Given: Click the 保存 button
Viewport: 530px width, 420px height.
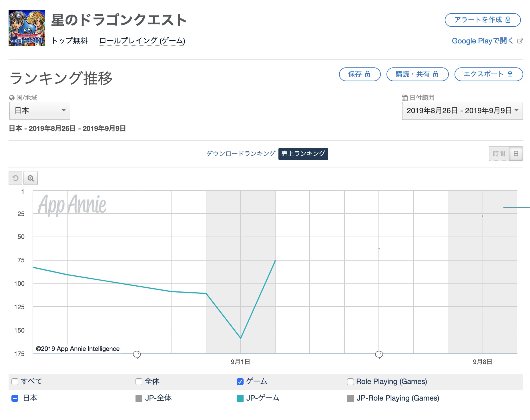Looking at the screenshot, I should click(360, 74).
